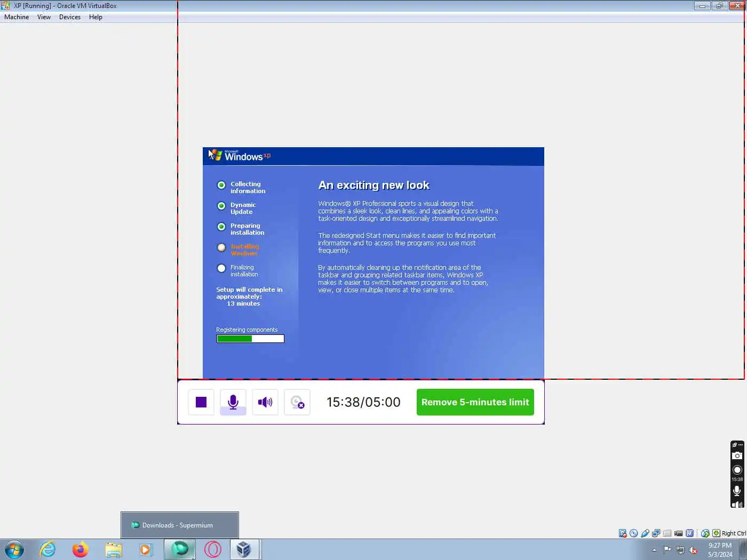The height and width of the screenshot is (560, 747).
Task: Click the optical disc status icon
Action: click(634, 533)
